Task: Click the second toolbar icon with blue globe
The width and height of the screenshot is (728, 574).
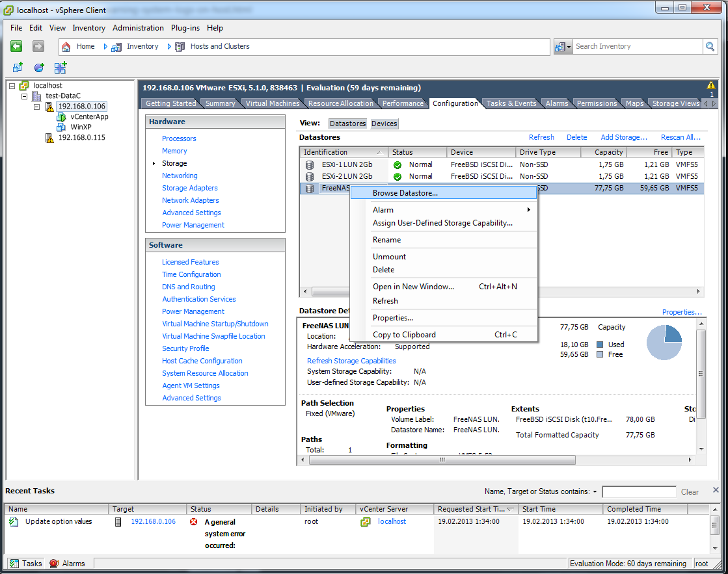Action: [x=39, y=68]
